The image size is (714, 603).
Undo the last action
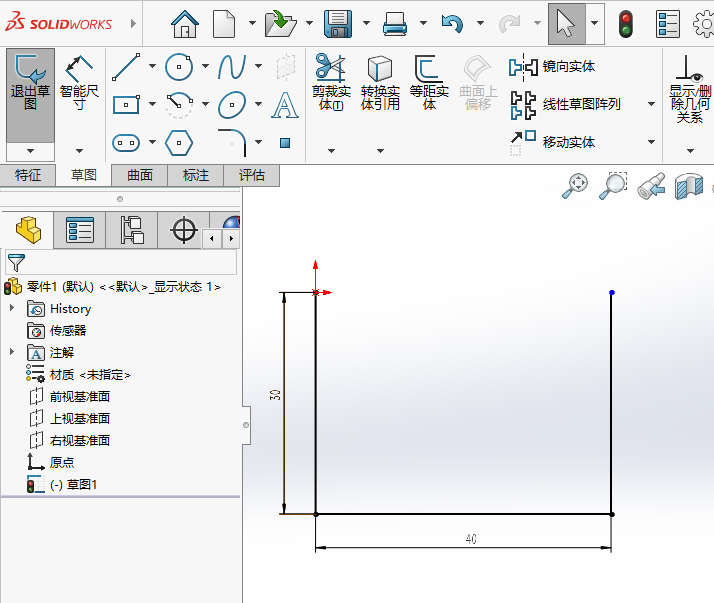[452, 24]
